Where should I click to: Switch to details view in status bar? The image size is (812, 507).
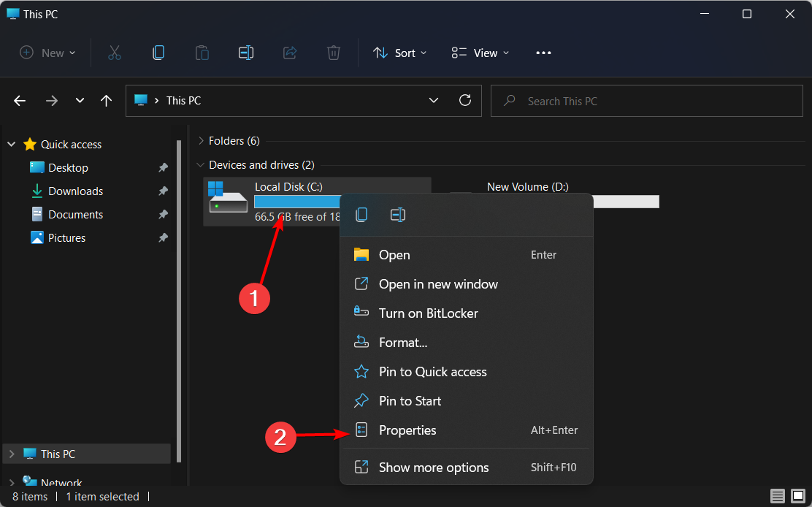tap(779, 497)
